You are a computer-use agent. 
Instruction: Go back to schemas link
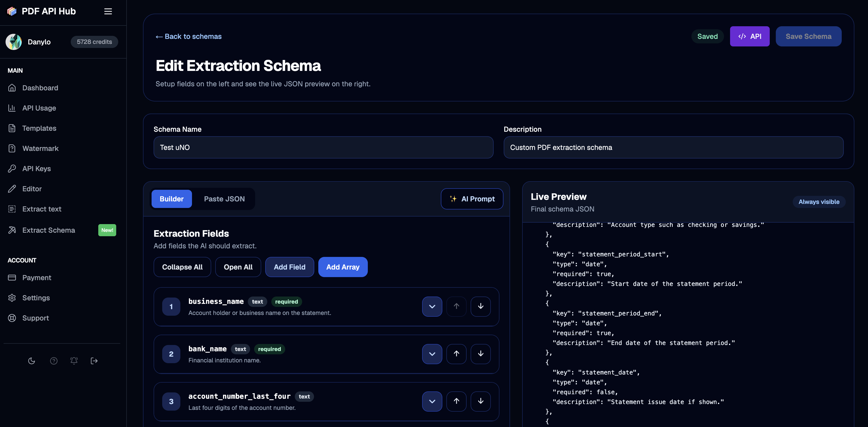coord(189,36)
